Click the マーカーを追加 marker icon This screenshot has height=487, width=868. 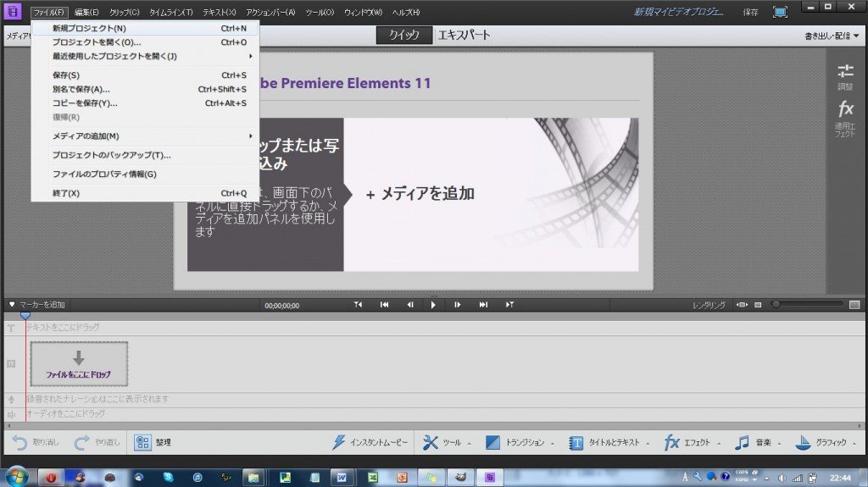pyautogui.click(x=12, y=304)
